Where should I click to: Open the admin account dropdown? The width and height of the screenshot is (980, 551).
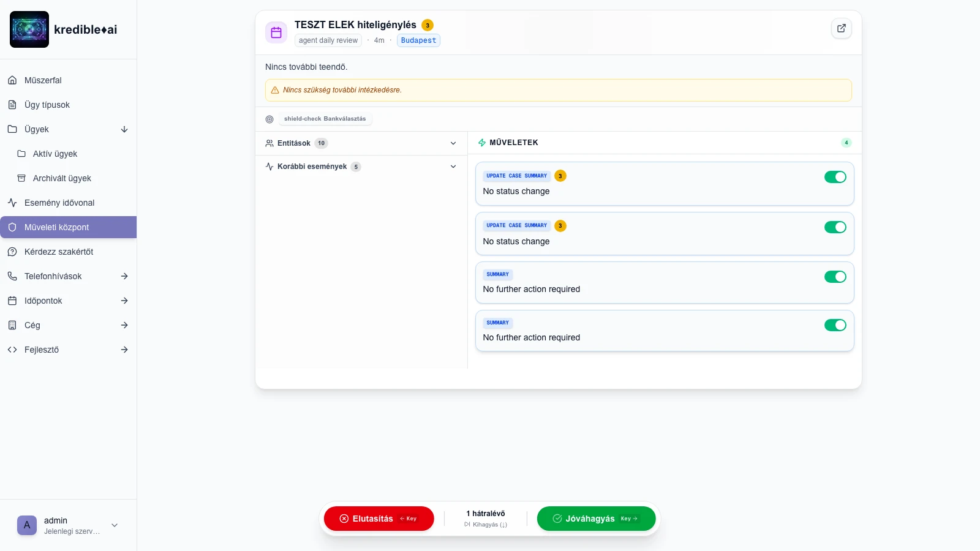pos(115,525)
